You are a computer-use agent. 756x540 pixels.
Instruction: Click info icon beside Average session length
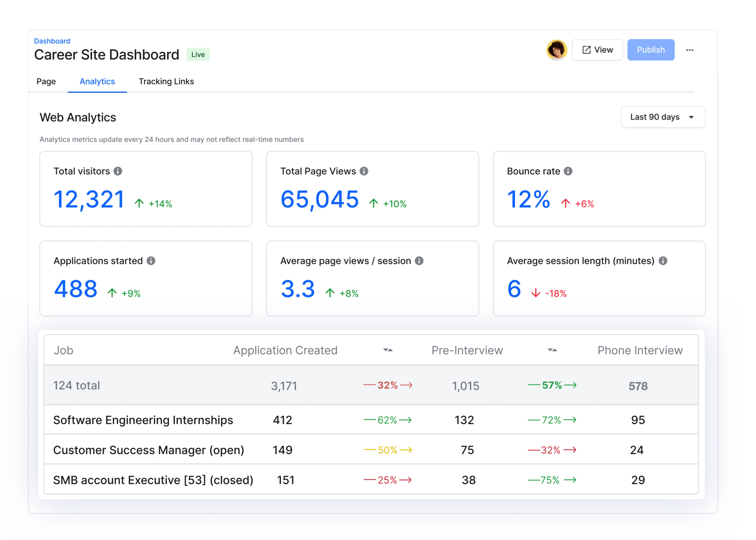pos(663,261)
